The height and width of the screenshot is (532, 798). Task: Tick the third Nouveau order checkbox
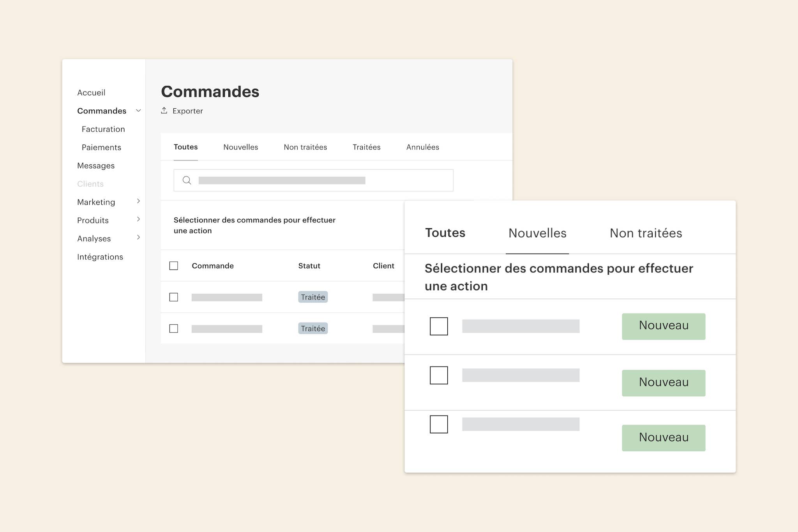click(x=439, y=424)
